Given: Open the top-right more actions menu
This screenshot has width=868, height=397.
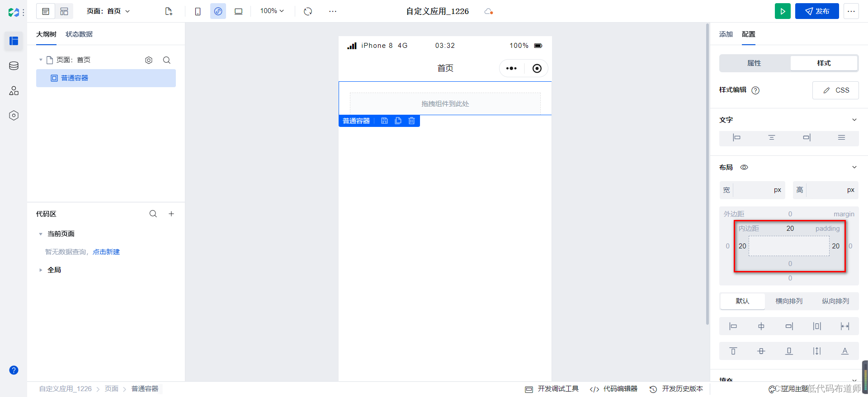Looking at the screenshot, I should 851,11.
